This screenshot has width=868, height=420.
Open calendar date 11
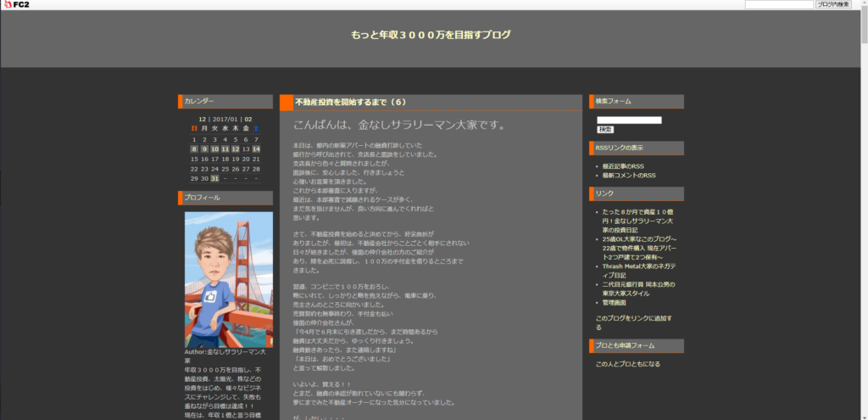point(225,148)
